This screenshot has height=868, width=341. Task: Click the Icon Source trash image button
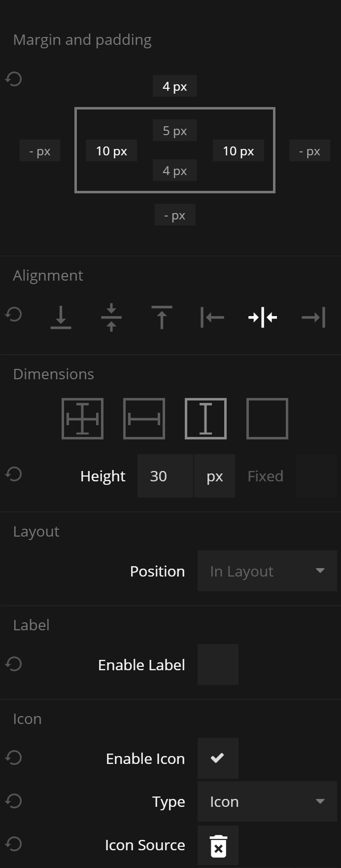tap(218, 846)
